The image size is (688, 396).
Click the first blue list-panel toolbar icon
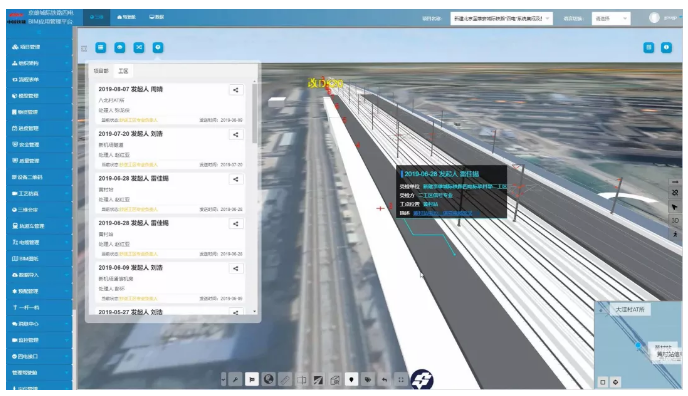point(100,47)
